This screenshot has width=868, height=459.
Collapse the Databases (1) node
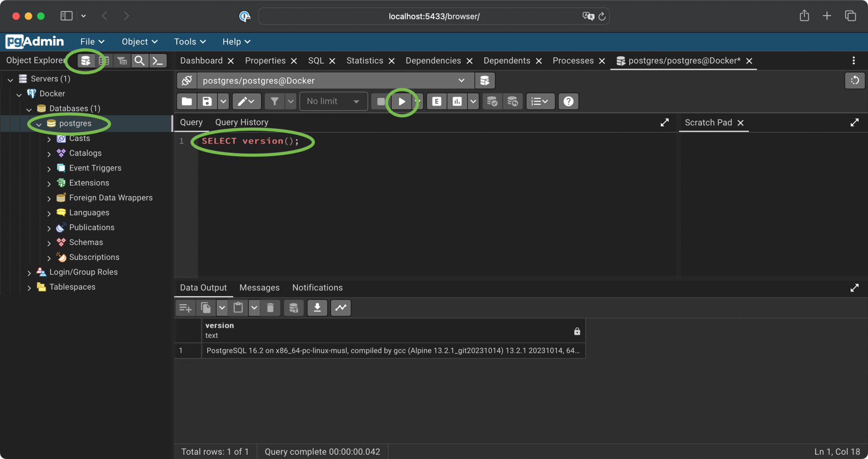[29, 109]
